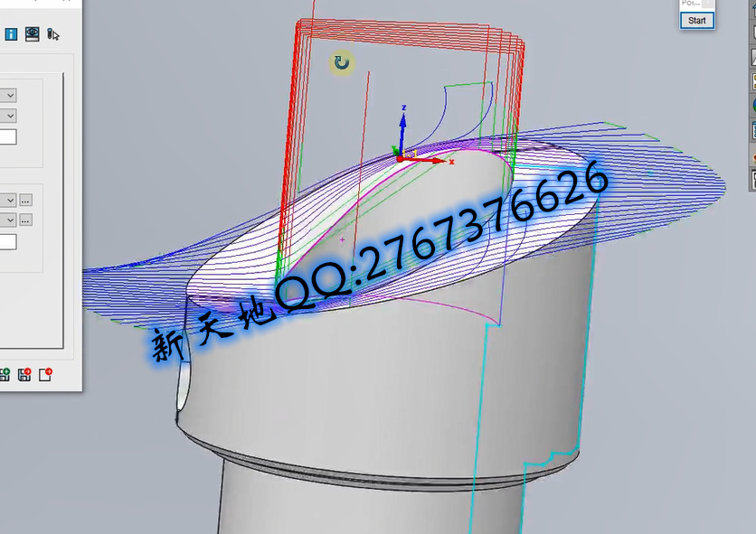Click the save-and-exit diskette icon
This screenshot has height=534, width=756.
24,375
